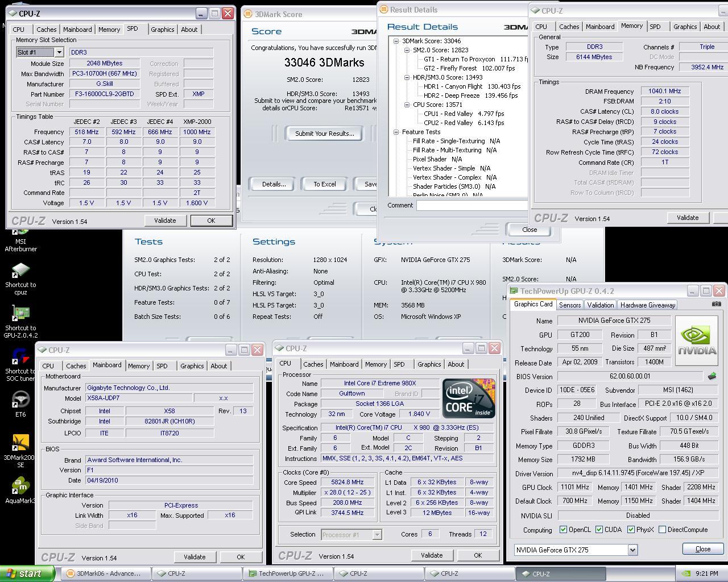Click the BIOS save chip icon in GPU-Z

(712, 376)
